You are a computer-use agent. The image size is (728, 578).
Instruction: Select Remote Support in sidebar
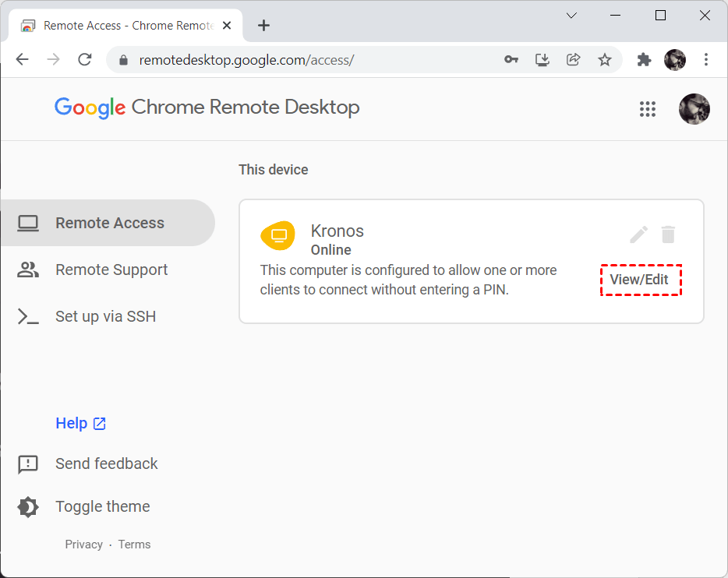point(111,270)
